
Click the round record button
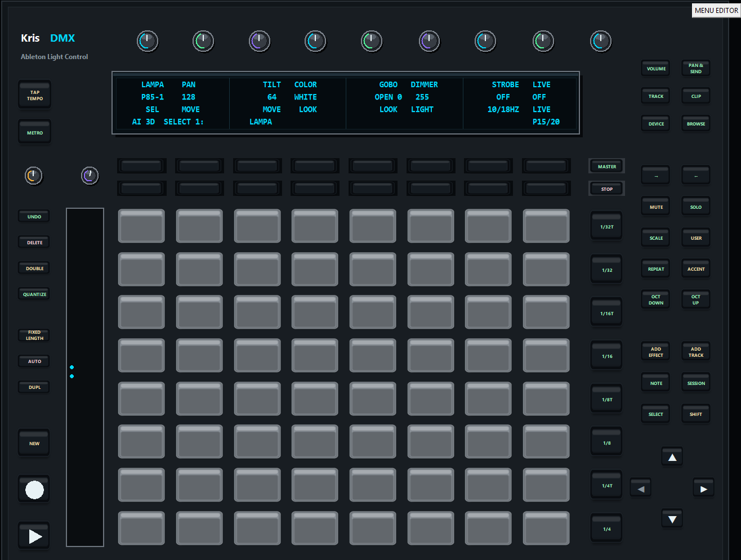pos(34,490)
